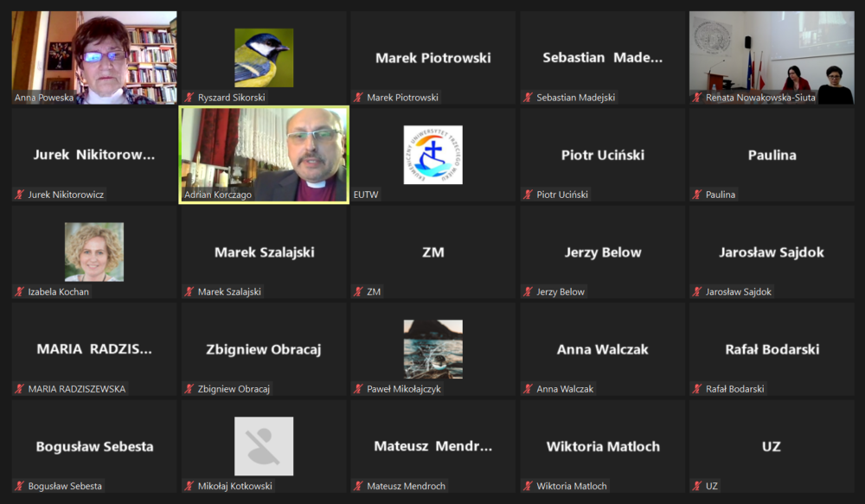Click muted mic icon beside Izabela Kochan
Image resolution: width=865 pixels, height=504 pixels.
coord(20,291)
